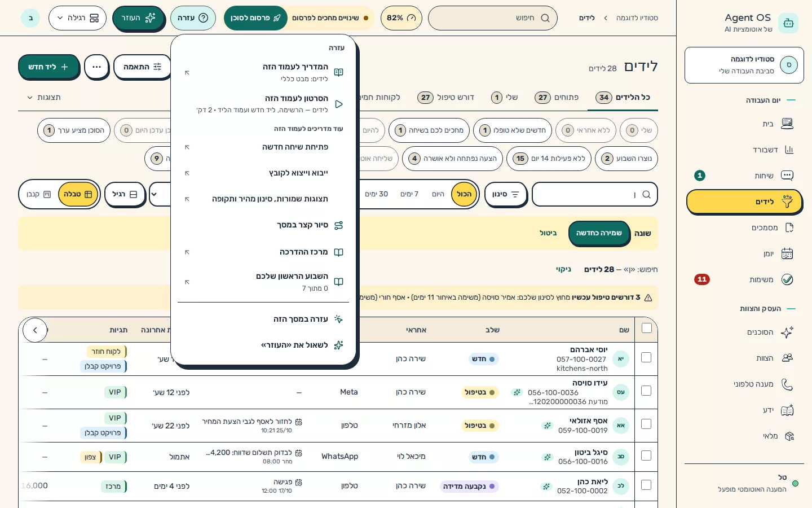
Task: Expand the רגילה density dropdown
Action: pyautogui.click(x=77, y=18)
